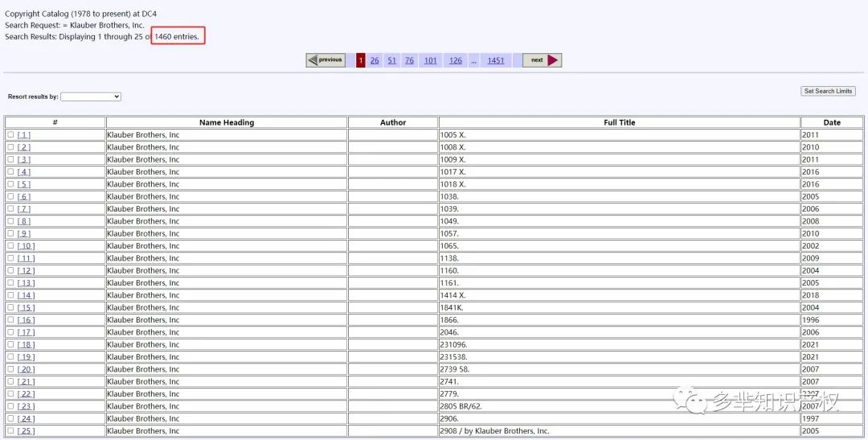Click the previous page arrow button

click(325, 60)
